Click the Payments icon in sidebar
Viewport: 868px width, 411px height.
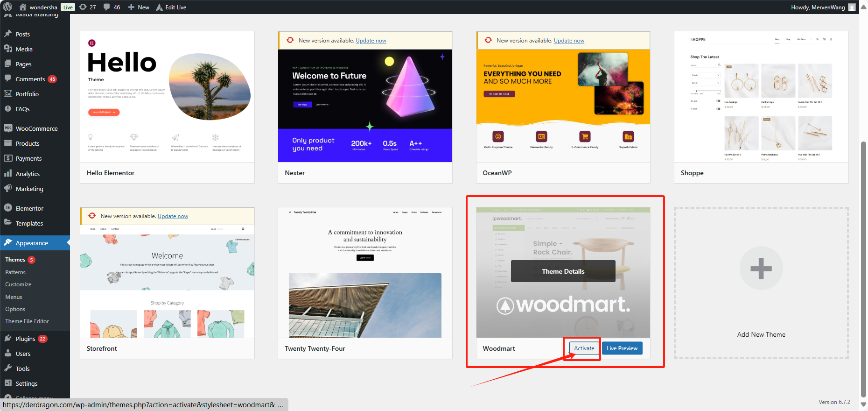[8, 158]
